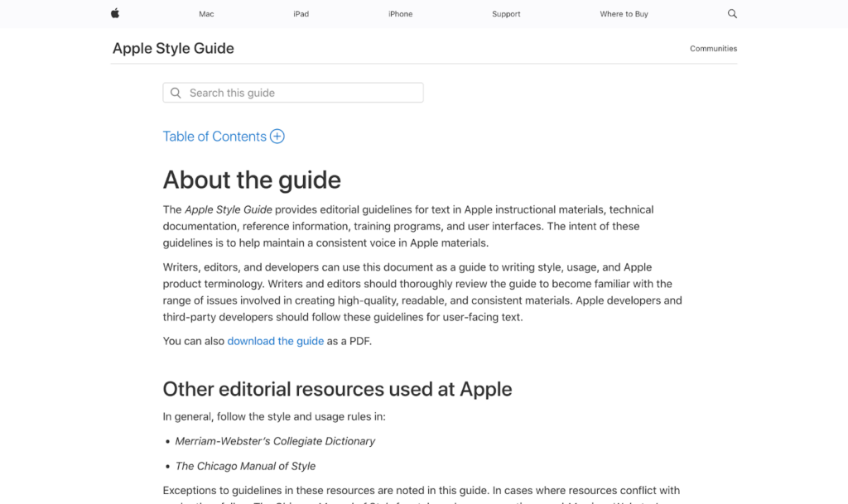This screenshot has height=504, width=848.
Task: Click inside the Search this guide field
Action: 292,92
